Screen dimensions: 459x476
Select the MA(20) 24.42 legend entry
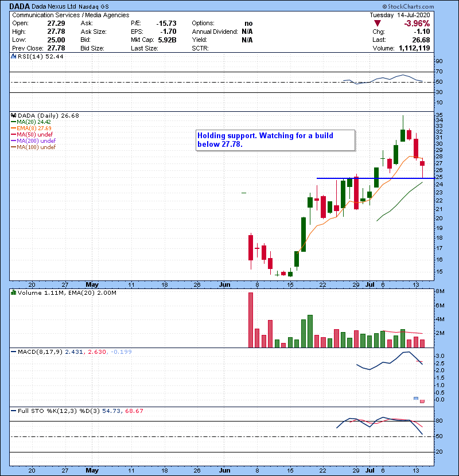click(x=31, y=122)
